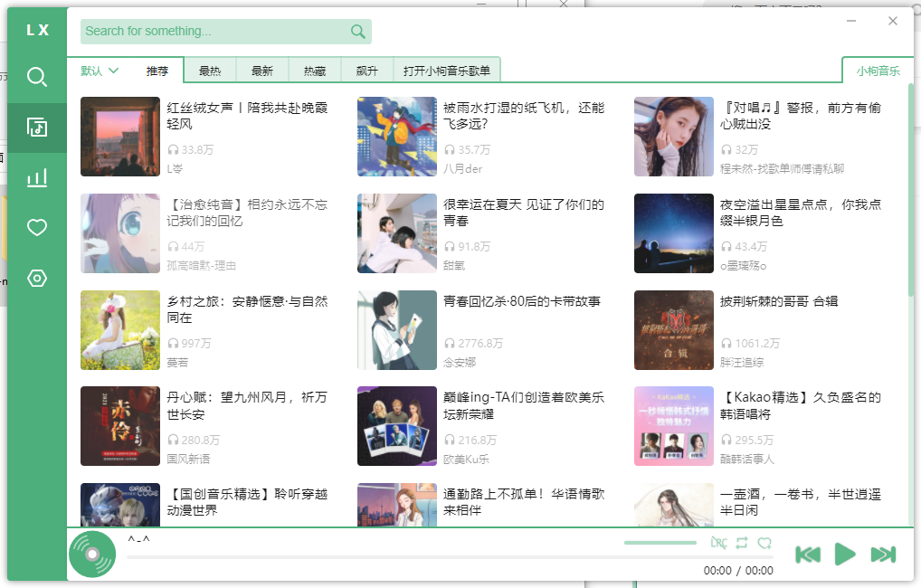Switch to the 最热 tab
The height and width of the screenshot is (588, 921).
[210, 71]
